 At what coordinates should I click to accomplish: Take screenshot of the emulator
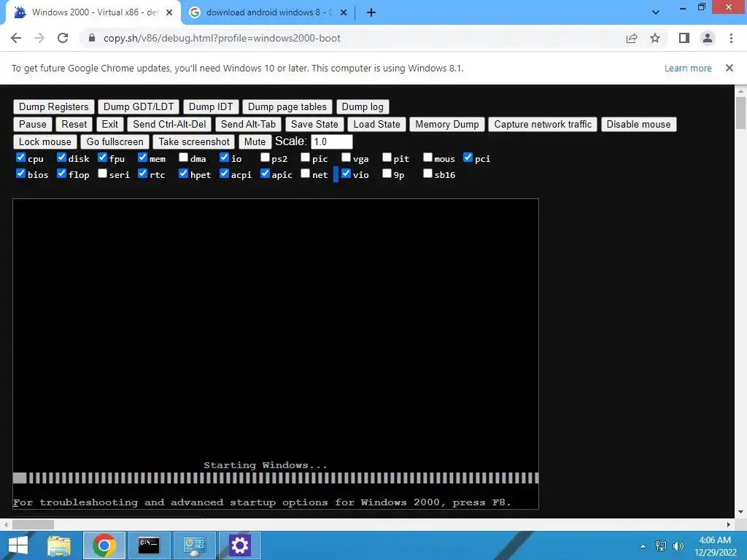pos(194,142)
